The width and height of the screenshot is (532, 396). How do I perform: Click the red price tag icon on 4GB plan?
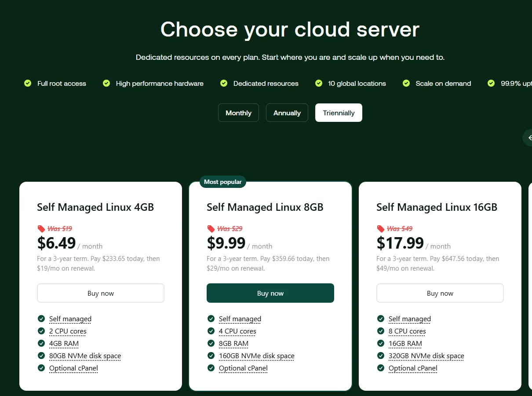[41, 229]
